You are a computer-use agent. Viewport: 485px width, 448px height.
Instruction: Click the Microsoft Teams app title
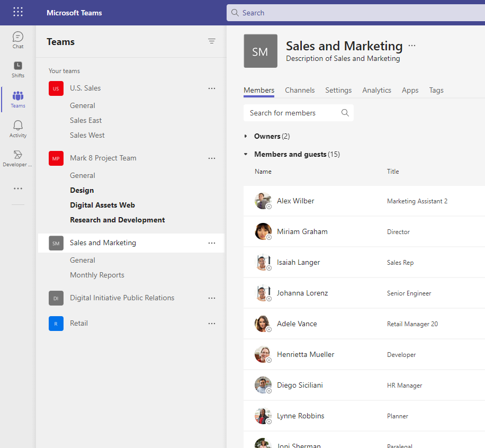74,13
